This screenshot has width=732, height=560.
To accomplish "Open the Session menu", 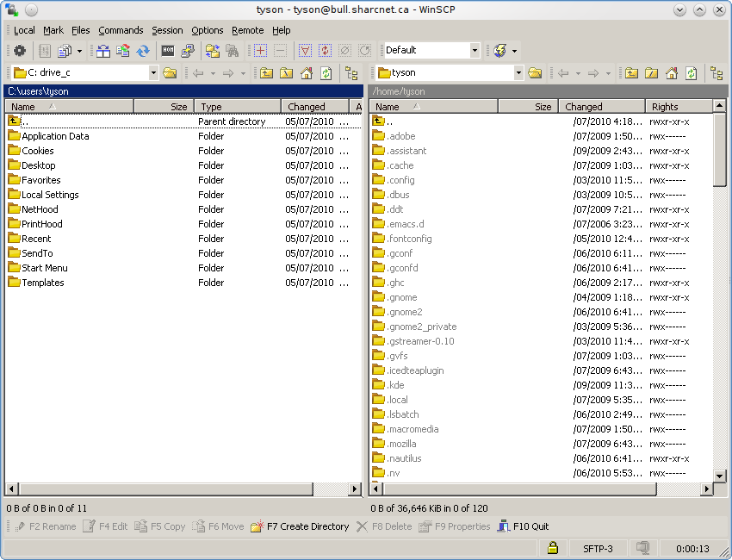I will coord(167,30).
